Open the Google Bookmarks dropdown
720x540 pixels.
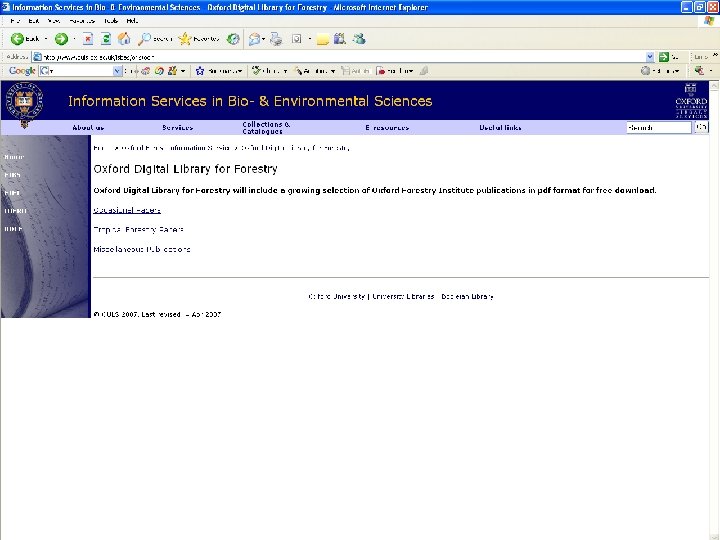240,71
